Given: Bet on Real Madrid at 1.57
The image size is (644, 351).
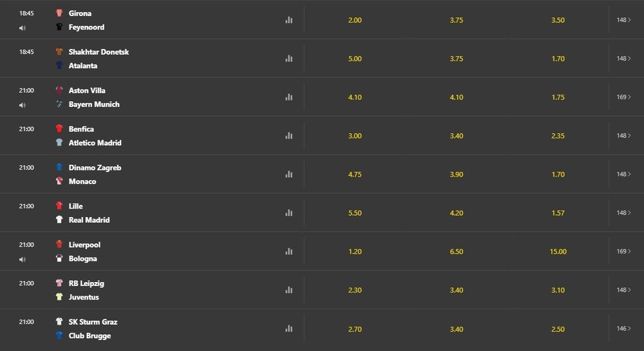Looking at the screenshot, I should tap(558, 213).
